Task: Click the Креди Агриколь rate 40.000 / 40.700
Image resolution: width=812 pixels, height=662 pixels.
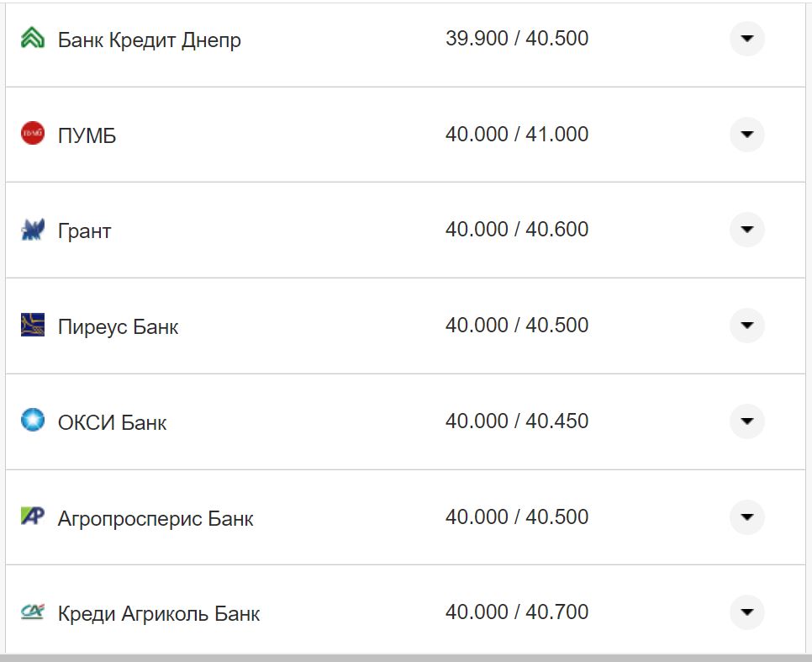Action: click(516, 612)
